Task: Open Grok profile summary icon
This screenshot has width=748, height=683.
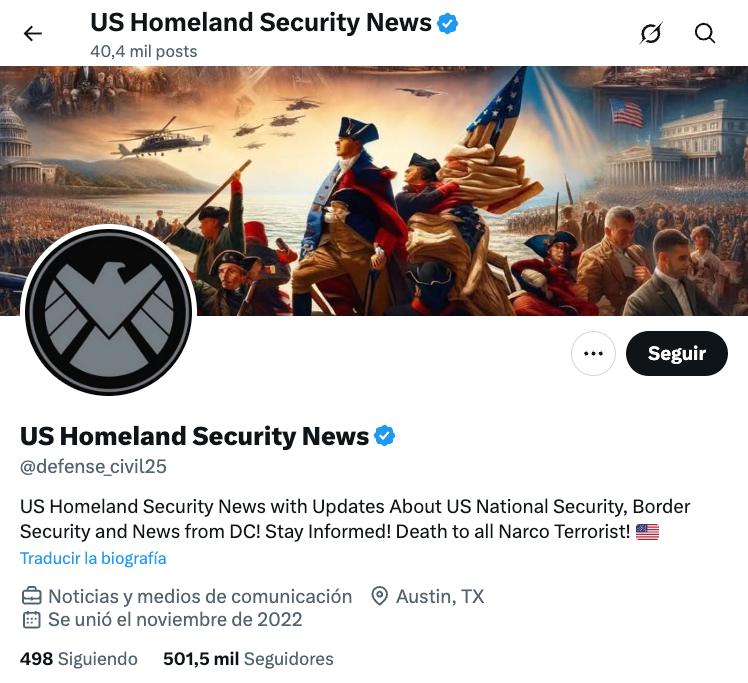Action: click(651, 34)
